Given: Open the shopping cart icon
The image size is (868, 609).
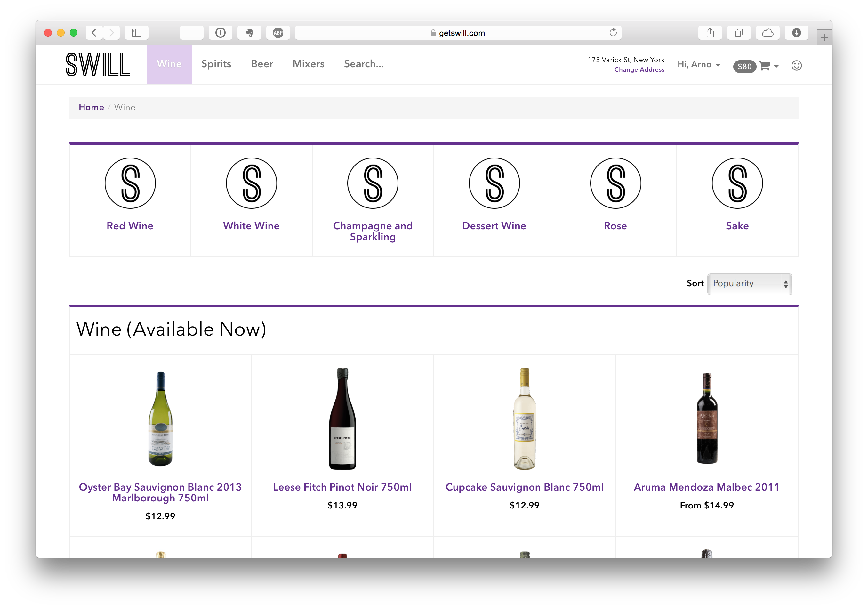Looking at the screenshot, I should [764, 66].
